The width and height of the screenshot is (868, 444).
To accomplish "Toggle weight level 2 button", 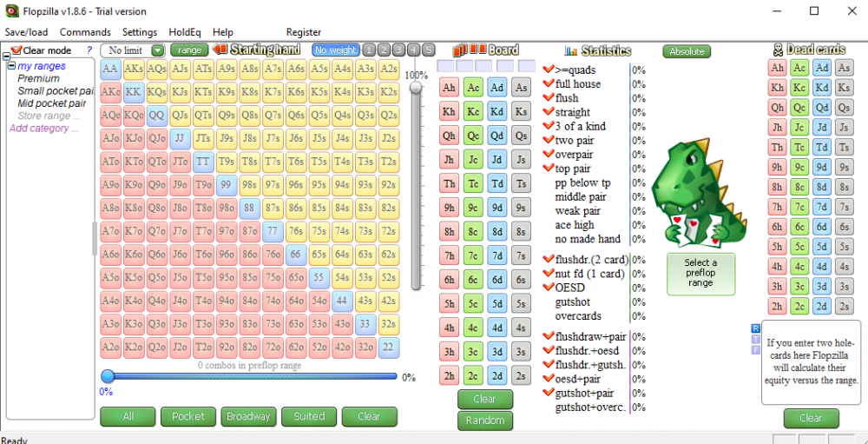I will [x=385, y=50].
